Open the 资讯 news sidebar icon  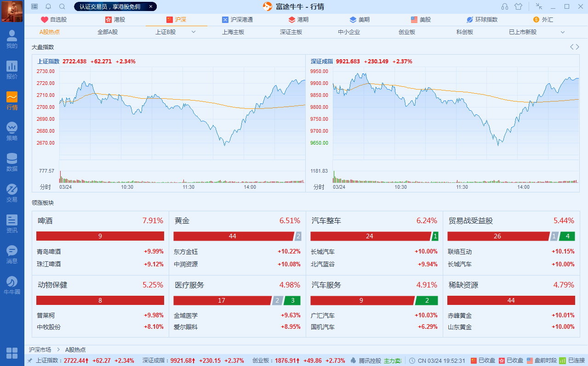point(12,224)
